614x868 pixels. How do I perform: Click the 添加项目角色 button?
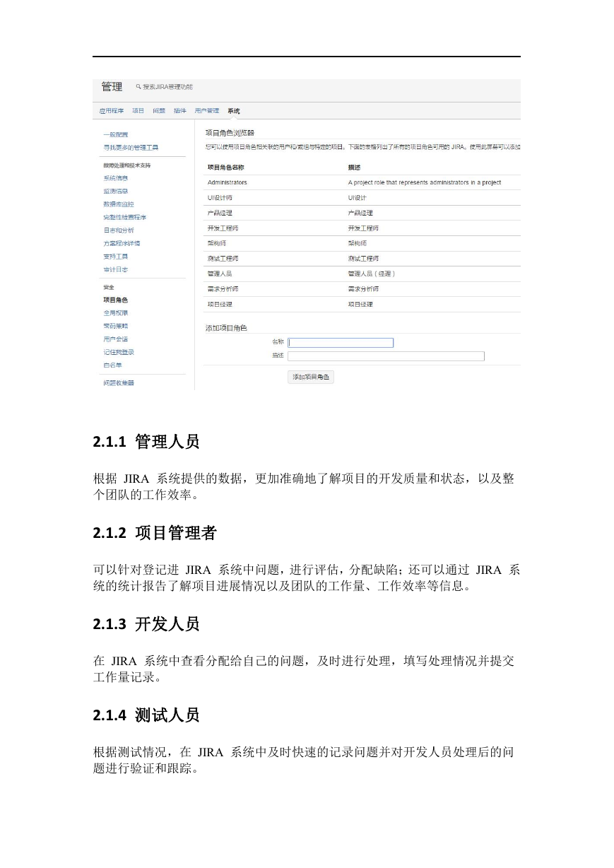point(312,377)
